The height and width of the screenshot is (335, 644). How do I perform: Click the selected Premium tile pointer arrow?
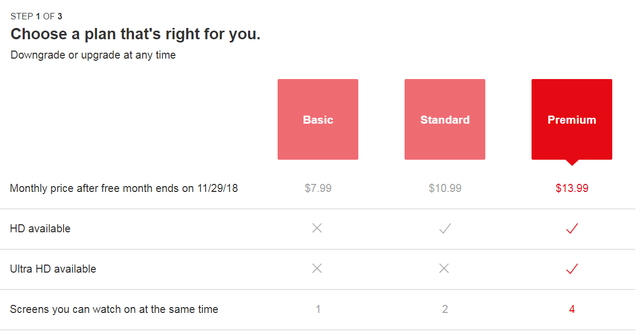click(x=572, y=162)
